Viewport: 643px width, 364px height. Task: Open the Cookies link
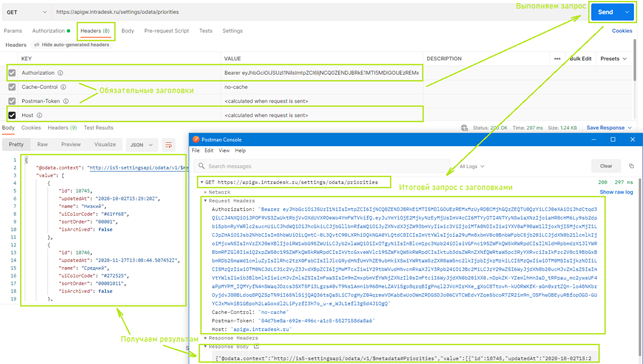622,31
